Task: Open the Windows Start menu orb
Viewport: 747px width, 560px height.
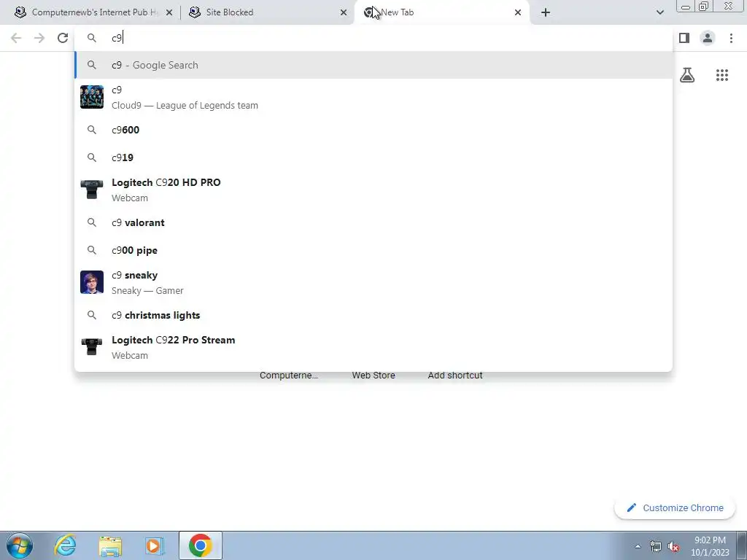Action: (20, 545)
